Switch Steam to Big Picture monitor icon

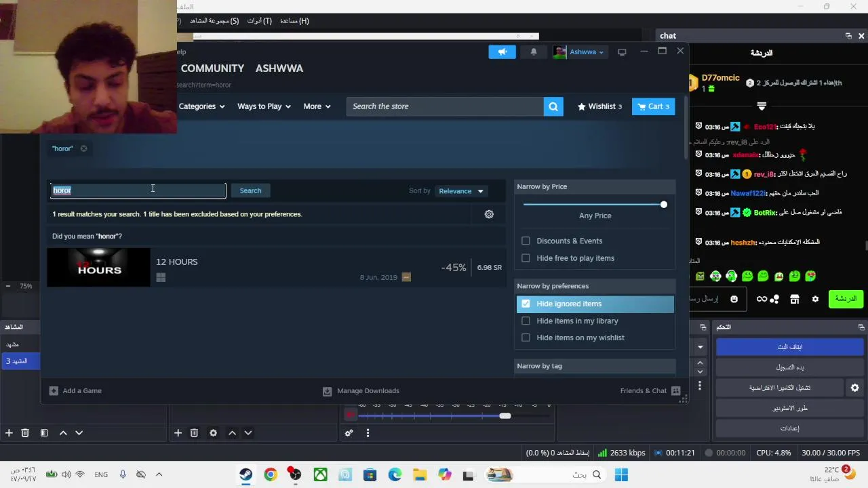[622, 52]
